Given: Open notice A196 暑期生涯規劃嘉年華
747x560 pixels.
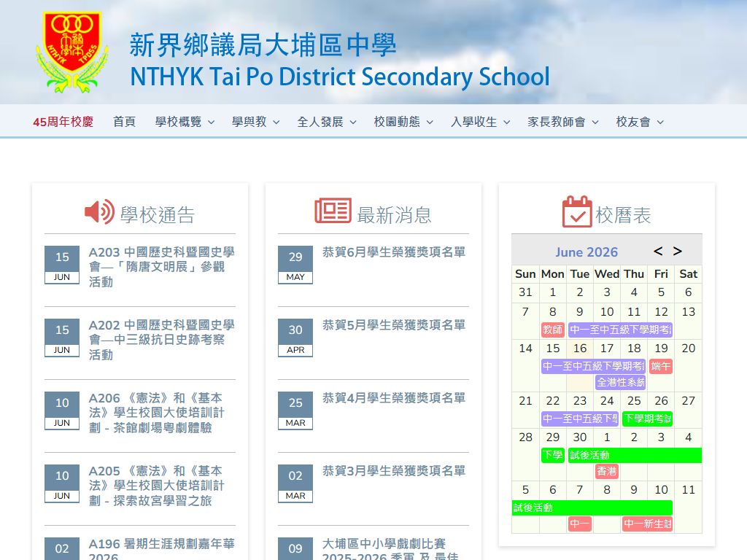Looking at the screenshot, I should pos(161,548).
